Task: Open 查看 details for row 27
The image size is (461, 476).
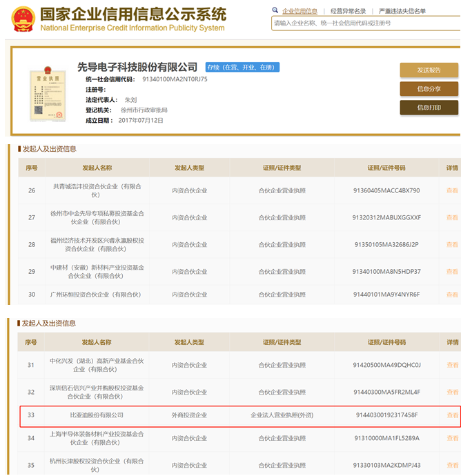Action: tap(452, 218)
